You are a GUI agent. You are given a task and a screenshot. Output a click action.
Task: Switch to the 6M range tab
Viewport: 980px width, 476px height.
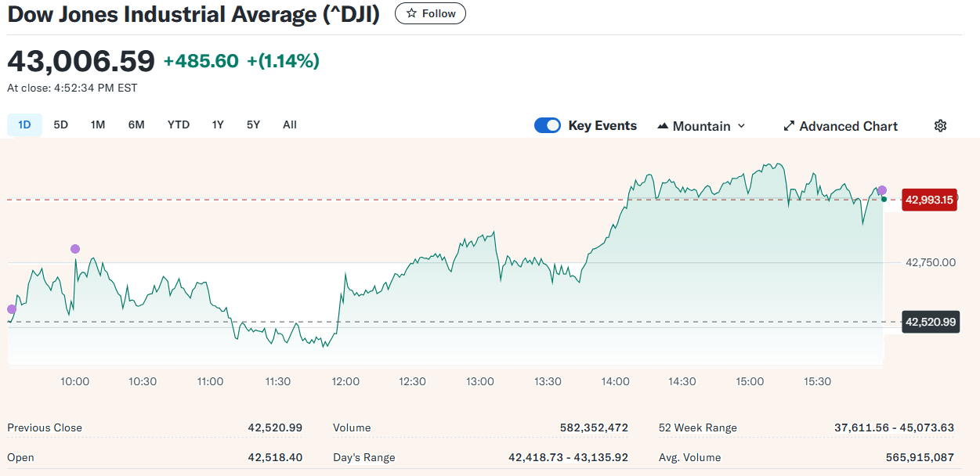[x=136, y=124]
